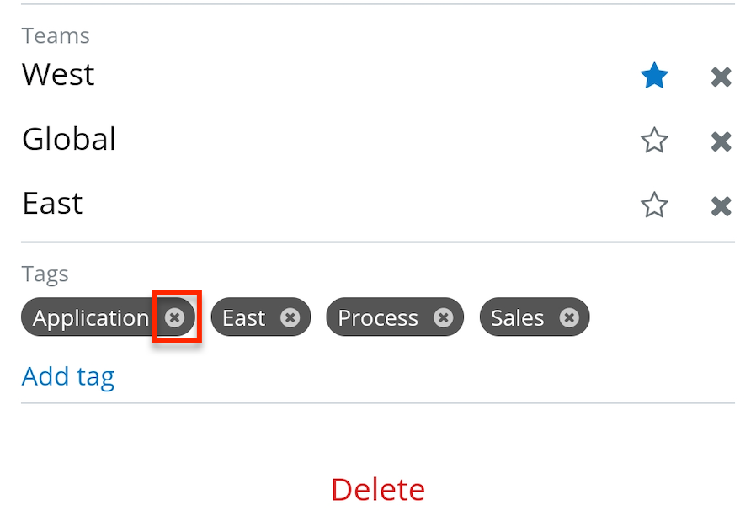Remove the East tag via its X
Viewport: 756px width, 532px height.
pyautogui.click(x=290, y=317)
